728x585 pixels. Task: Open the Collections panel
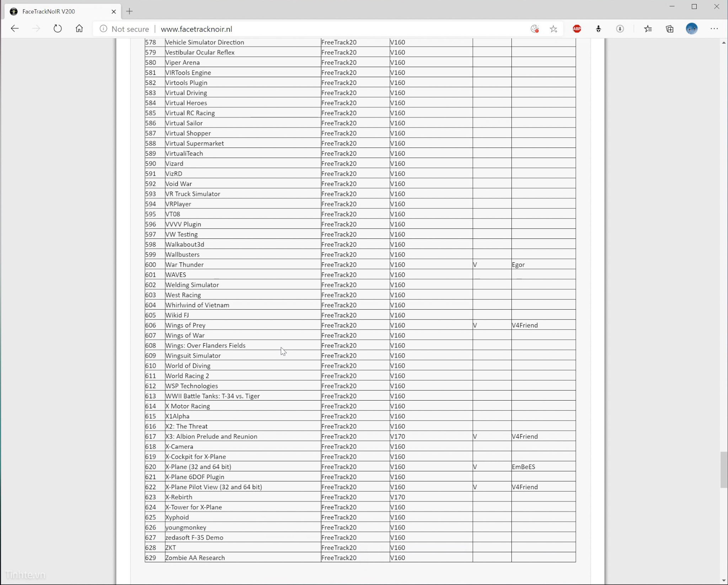click(670, 29)
